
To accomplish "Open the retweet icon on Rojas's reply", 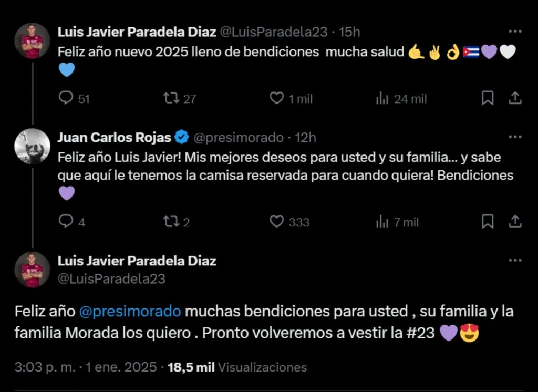I will [x=171, y=222].
